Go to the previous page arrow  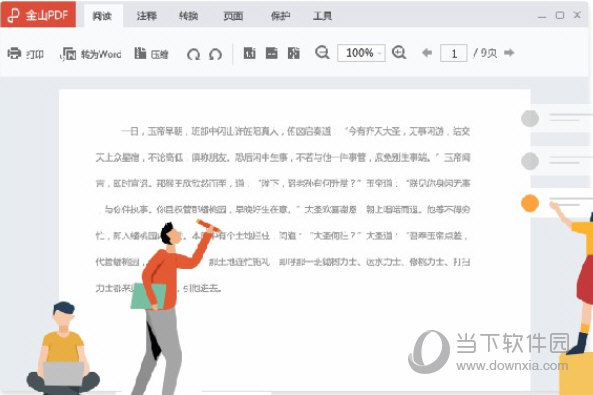click(427, 53)
